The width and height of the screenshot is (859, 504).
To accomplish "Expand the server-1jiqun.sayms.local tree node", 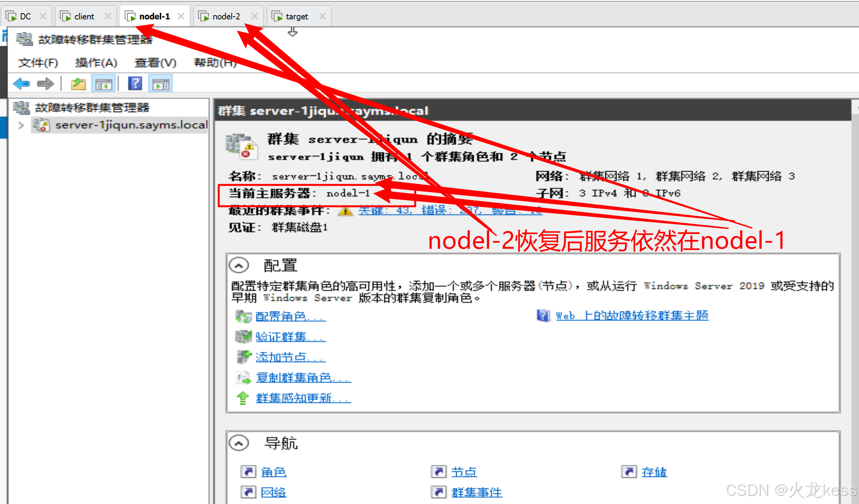I will [21, 125].
